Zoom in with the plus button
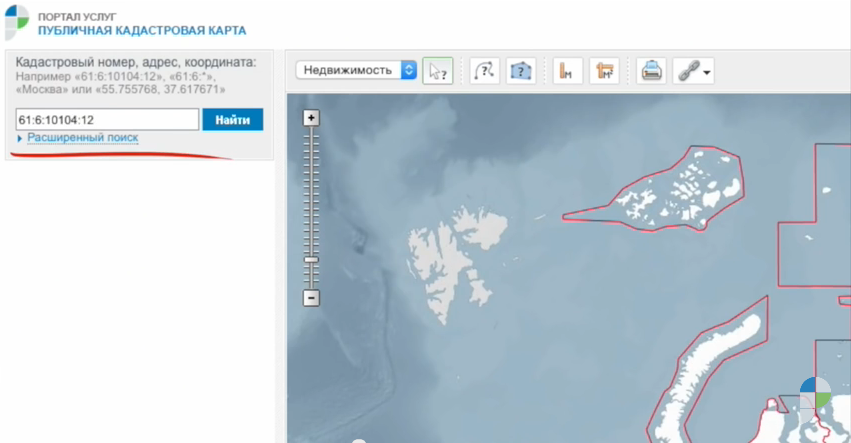The width and height of the screenshot is (851, 443). (x=311, y=118)
